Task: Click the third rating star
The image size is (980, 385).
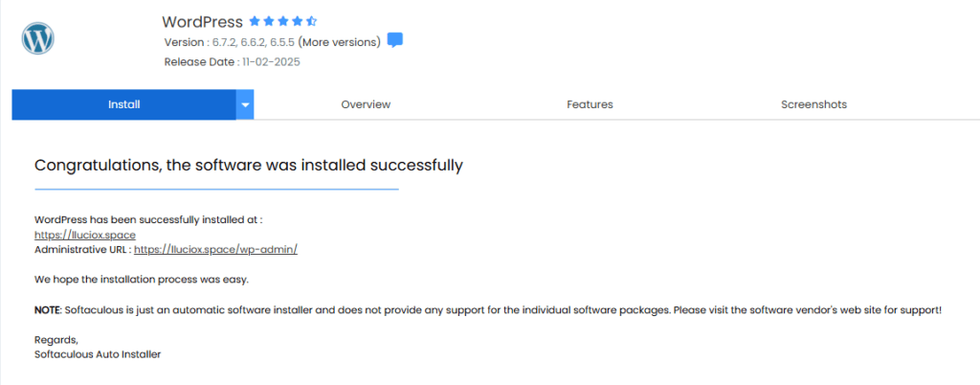Action: pos(282,20)
